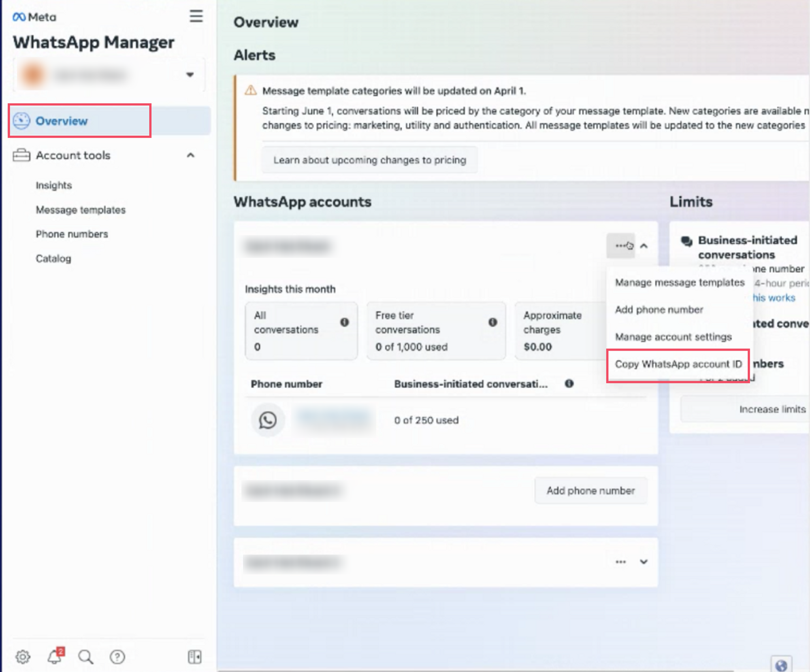This screenshot has height=672, width=810.
Task: Toggle the sidebar collapse panel icon
Action: pyautogui.click(x=195, y=657)
